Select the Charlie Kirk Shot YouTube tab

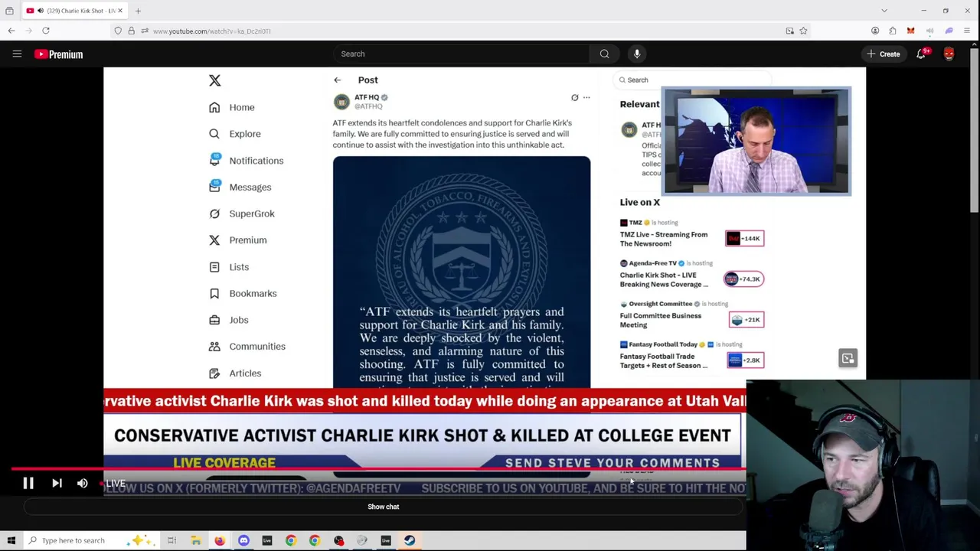pyautogui.click(x=75, y=11)
